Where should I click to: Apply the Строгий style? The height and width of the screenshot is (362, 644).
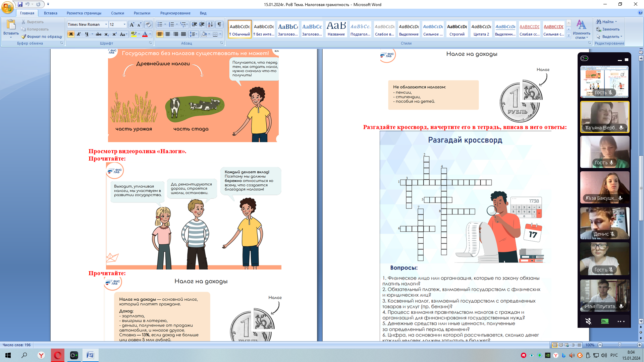point(457,29)
